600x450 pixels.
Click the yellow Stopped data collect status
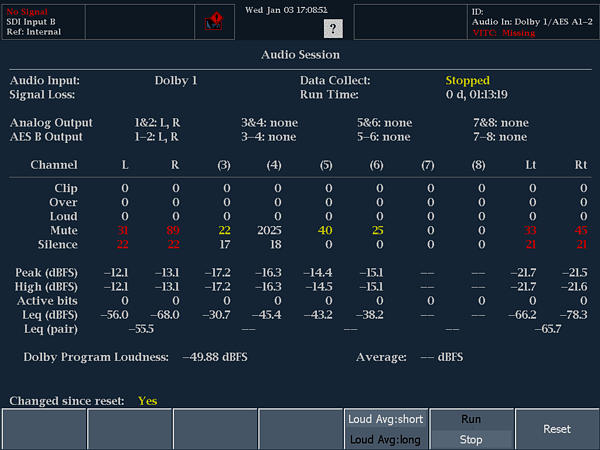click(x=467, y=80)
